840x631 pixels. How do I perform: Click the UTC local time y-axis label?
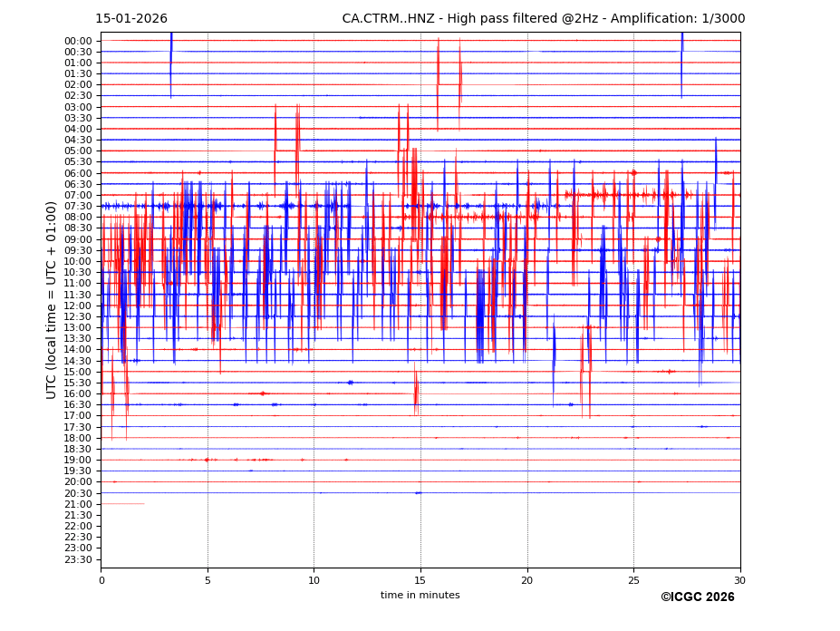coord(52,299)
